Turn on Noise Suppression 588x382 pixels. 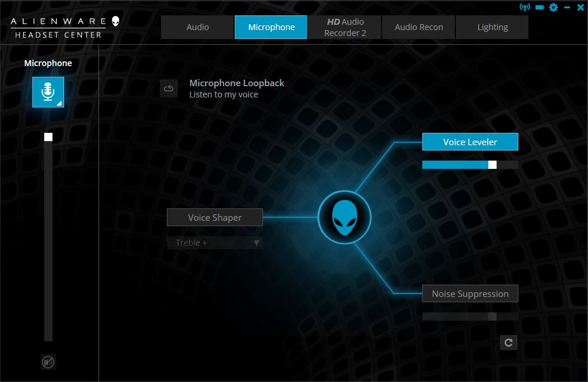pos(470,293)
